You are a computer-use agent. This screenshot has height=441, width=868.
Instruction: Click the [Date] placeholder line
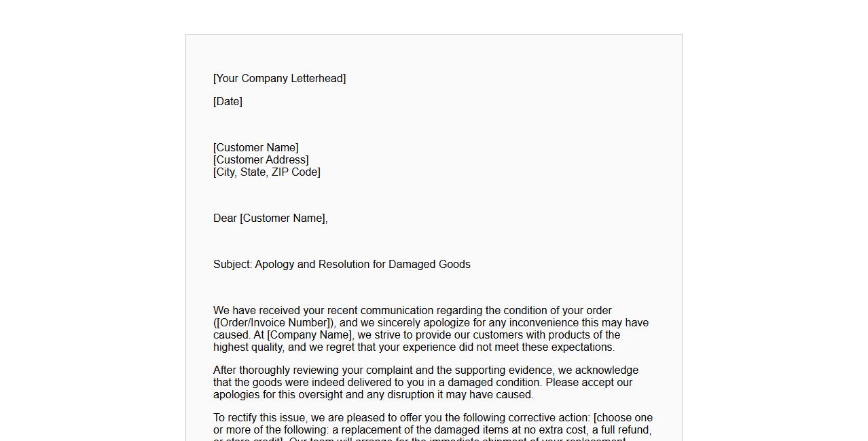(x=228, y=102)
